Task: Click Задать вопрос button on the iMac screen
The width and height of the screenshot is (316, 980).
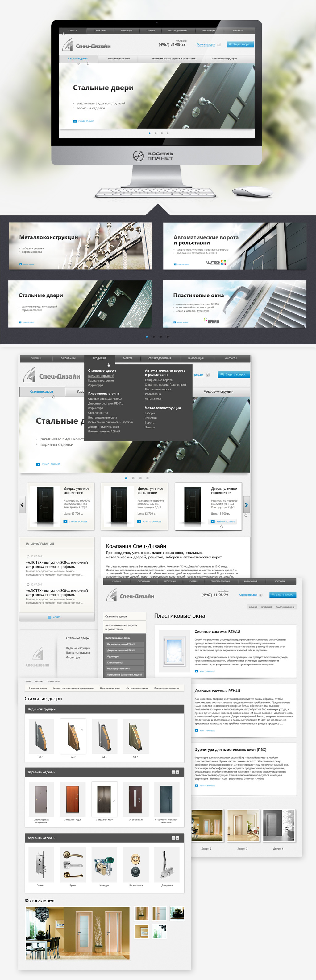Action: coord(240,44)
